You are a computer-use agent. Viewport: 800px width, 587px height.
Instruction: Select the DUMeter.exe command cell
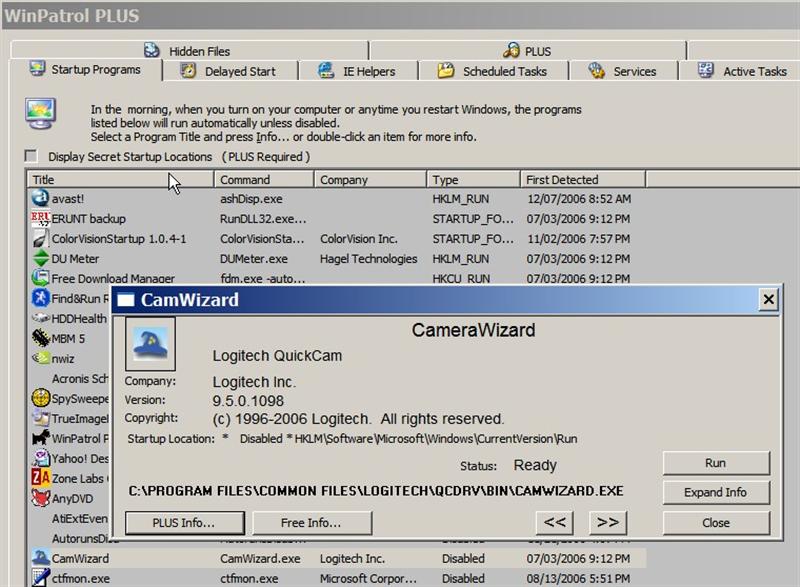254,259
